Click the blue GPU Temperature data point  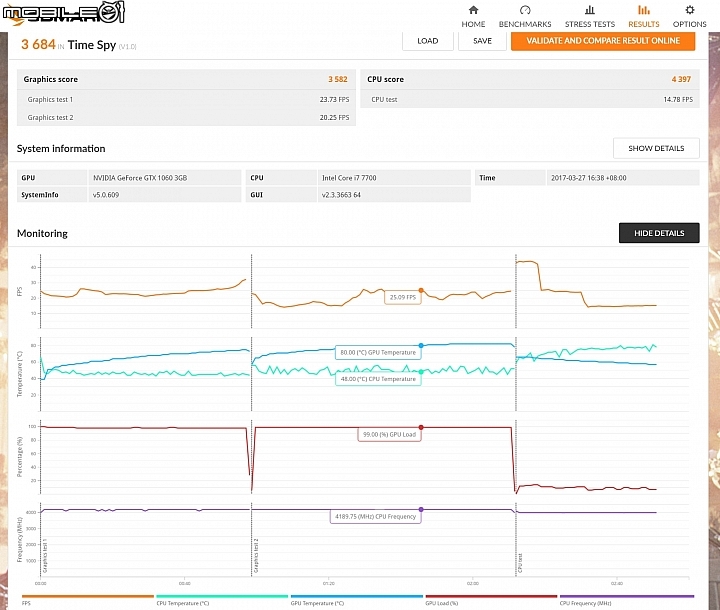[421, 345]
